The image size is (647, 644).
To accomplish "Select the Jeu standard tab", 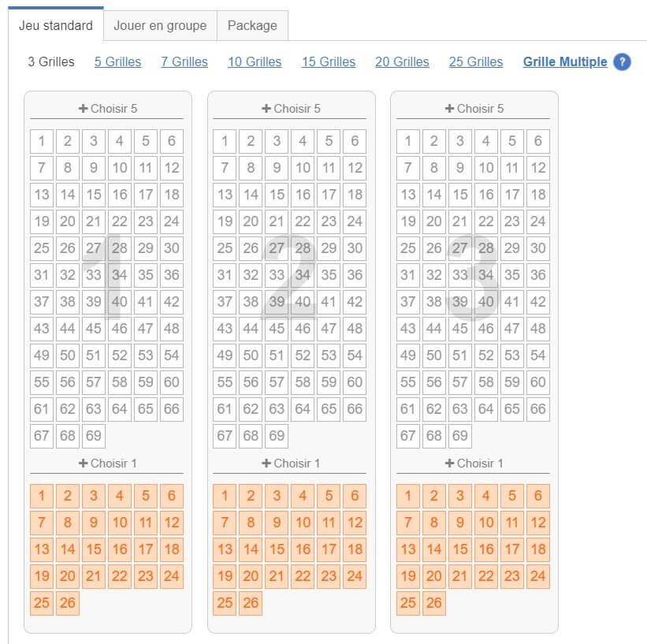I will pyautogui.click(x=56, y=25).
